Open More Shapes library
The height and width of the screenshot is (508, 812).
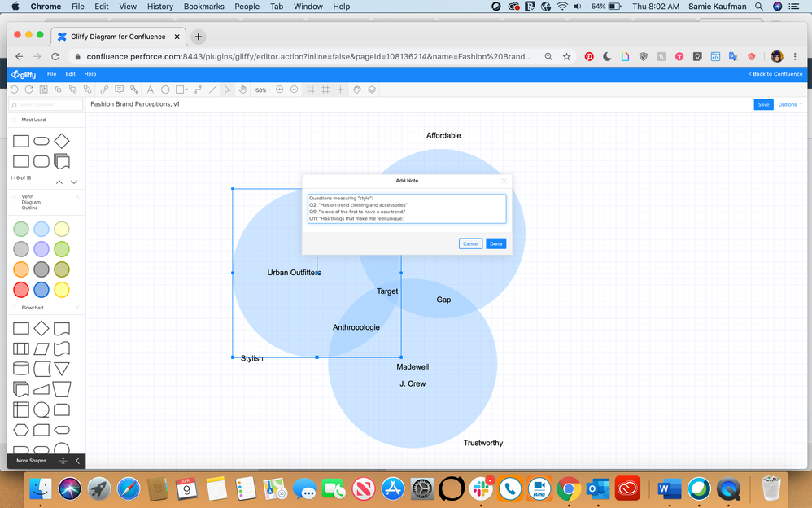[31, 460]
